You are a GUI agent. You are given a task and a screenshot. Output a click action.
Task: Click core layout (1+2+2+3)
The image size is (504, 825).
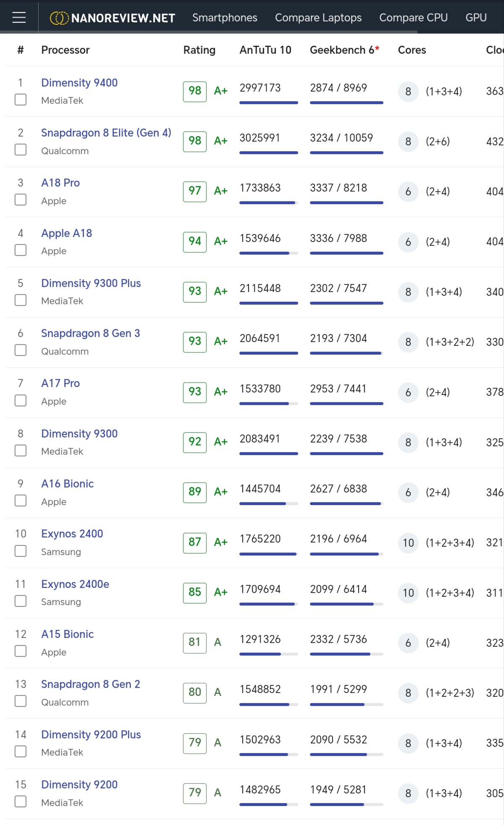tap(450, 693)
